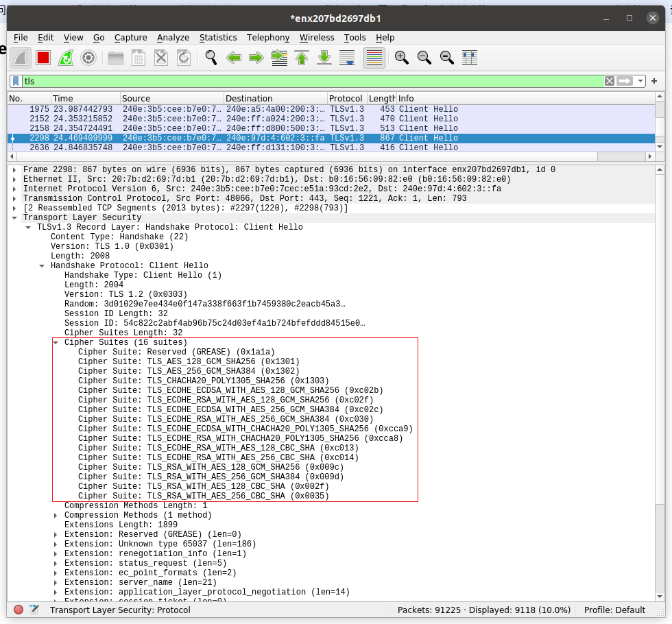Zoom in the packet text
The image size is (672, 624).
coord(402,58)
